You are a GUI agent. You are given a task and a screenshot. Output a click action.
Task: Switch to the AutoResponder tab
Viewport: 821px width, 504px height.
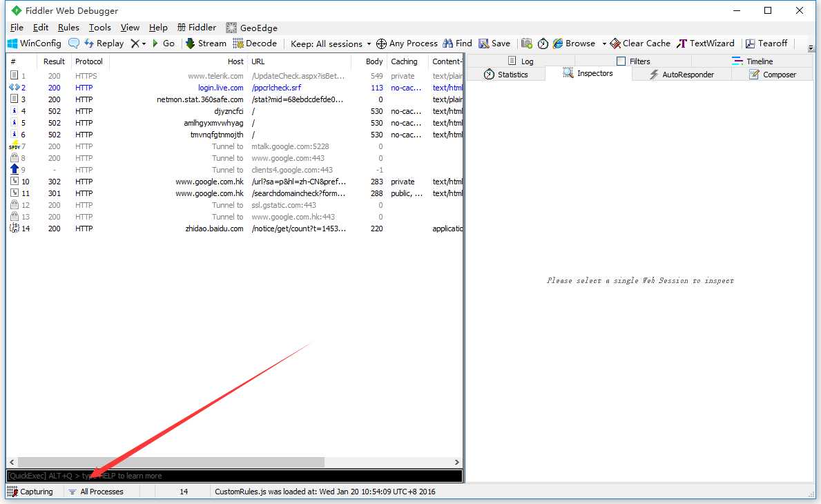click(x=682, y=75)
